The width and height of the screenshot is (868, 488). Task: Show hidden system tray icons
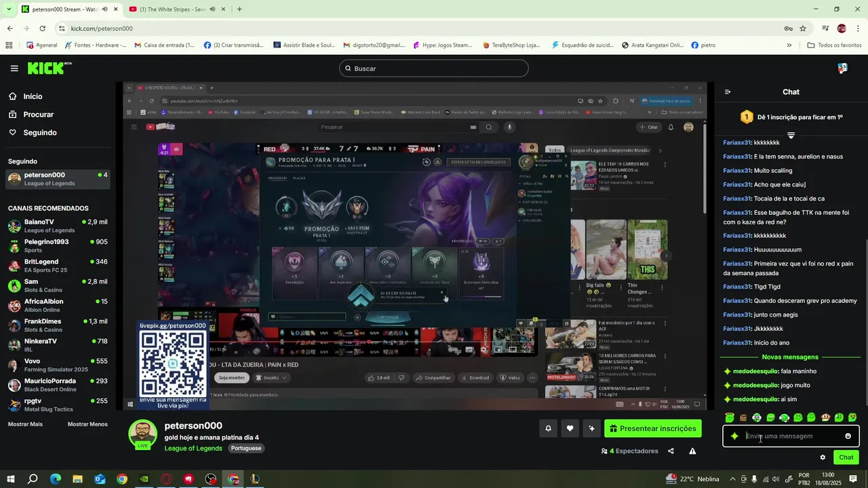[x=732, y=479]
